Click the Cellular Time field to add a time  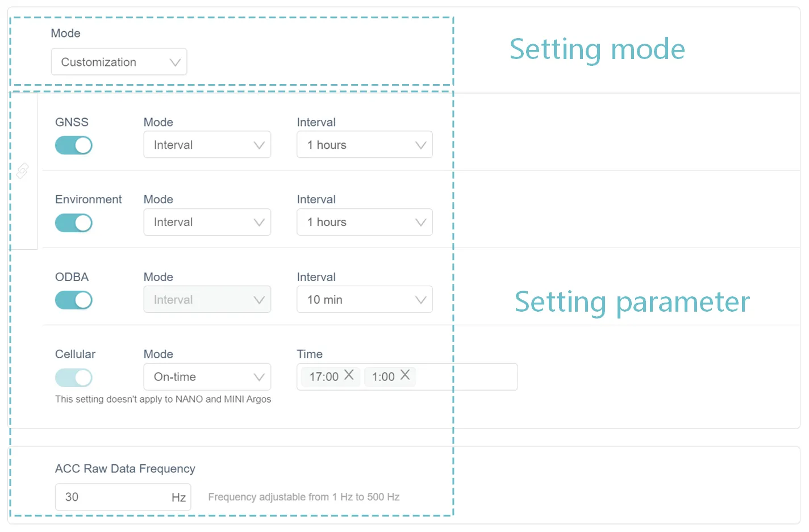pyautogui.click(x=466, y=376)
